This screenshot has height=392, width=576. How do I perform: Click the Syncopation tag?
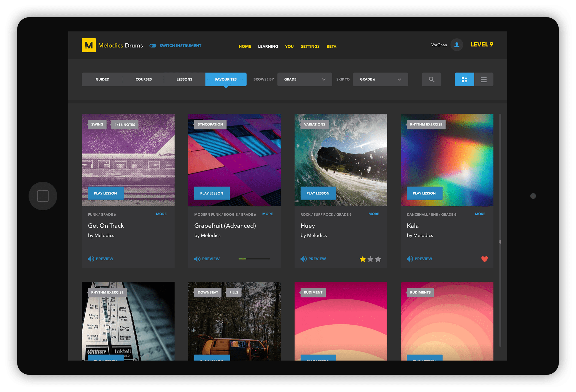[210, 124]
